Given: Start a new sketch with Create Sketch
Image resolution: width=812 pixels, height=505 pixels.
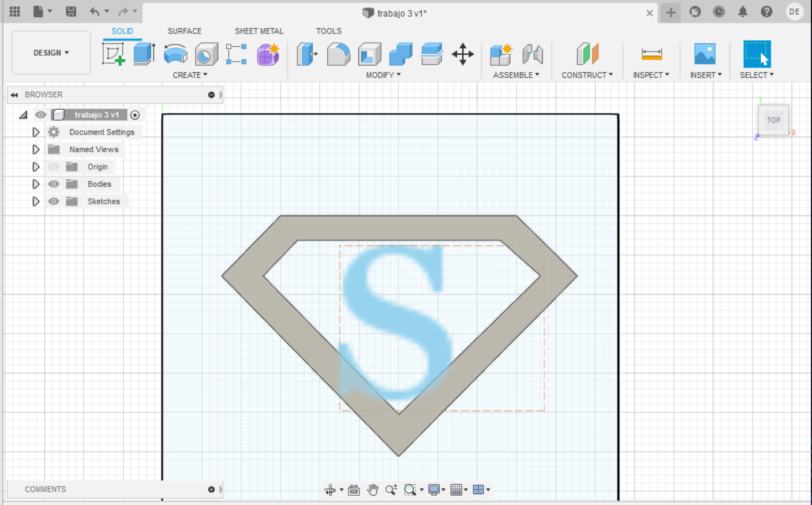Looking at the screenshot, I should point(113,54).
